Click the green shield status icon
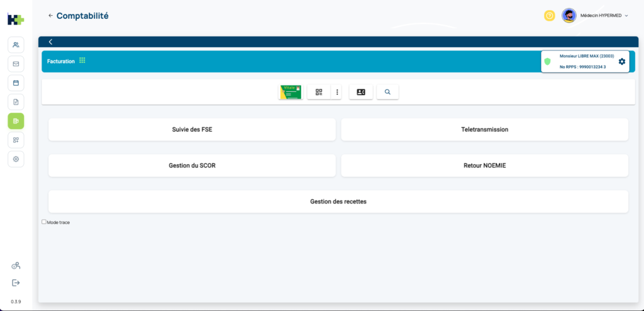This screenshot has height=311, width=644. click(x=547, y=62)
